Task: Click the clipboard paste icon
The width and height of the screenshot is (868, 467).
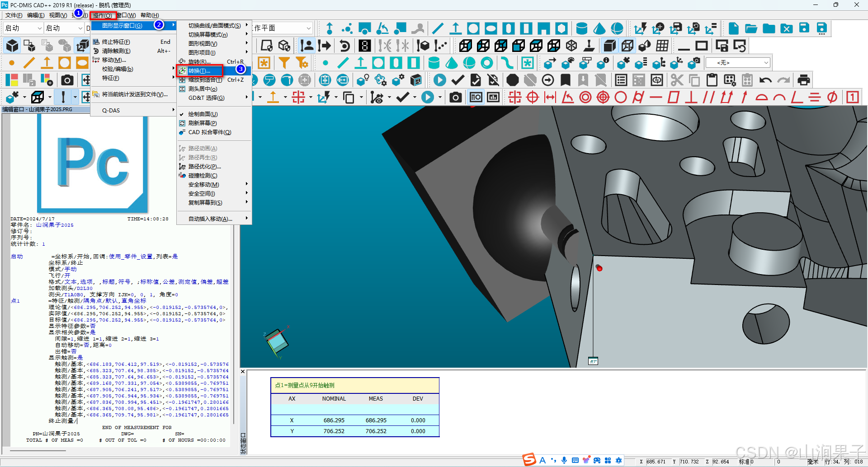Action: 712,80
